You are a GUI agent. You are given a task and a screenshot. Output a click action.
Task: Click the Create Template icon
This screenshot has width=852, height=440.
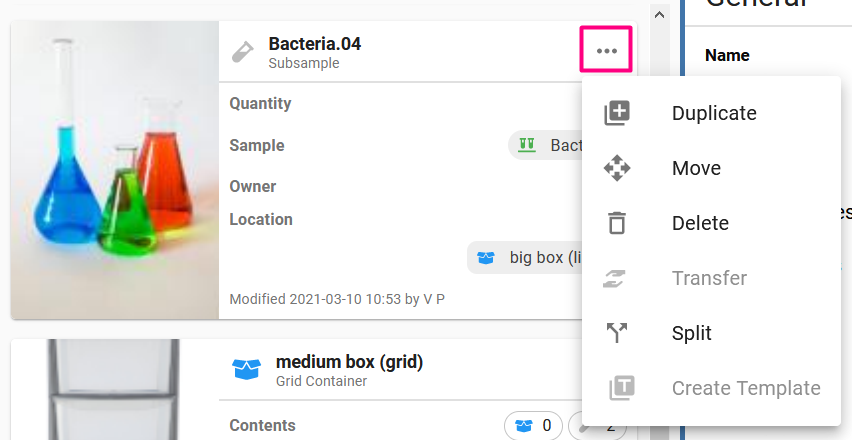621,388
